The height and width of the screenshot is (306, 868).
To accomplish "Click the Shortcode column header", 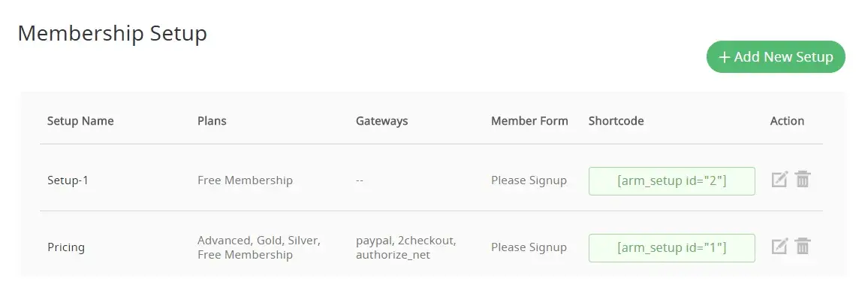I will 616,121.
